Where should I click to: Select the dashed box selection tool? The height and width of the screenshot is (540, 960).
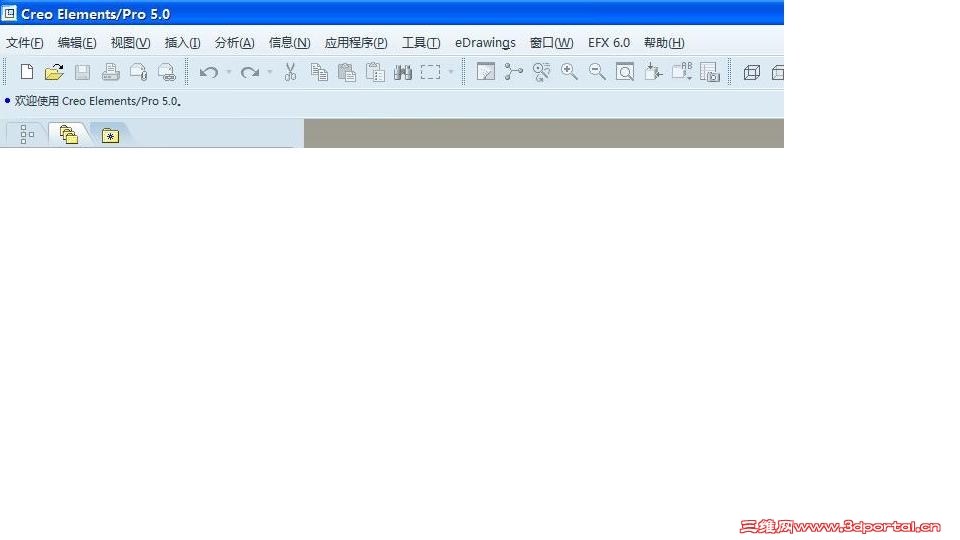click(430, 72)
